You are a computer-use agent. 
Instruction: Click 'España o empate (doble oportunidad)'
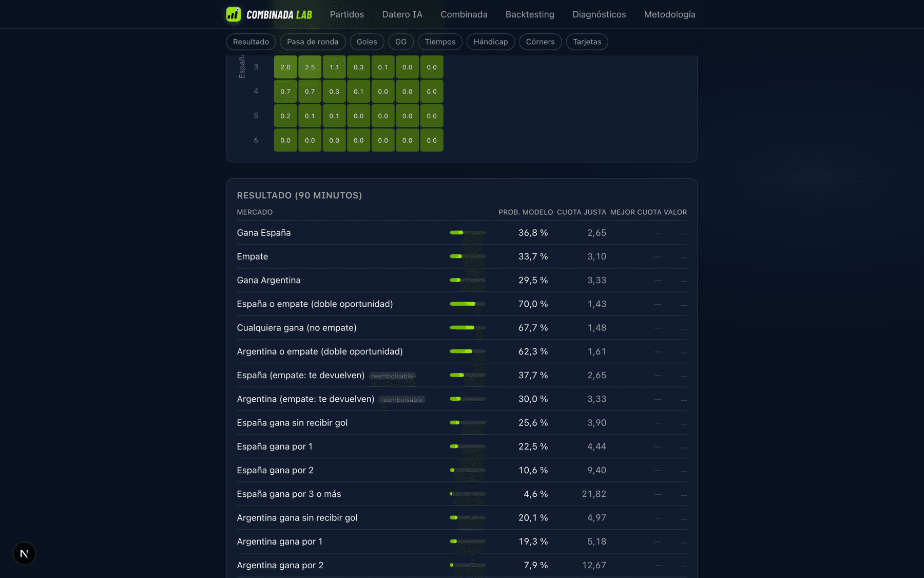[x=315, y=304]
